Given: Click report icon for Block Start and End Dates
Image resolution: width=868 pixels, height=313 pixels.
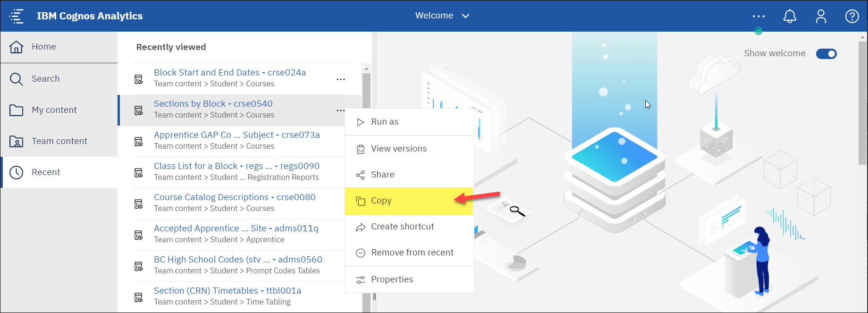Looking at the screenshot, I should coord(139,79).
